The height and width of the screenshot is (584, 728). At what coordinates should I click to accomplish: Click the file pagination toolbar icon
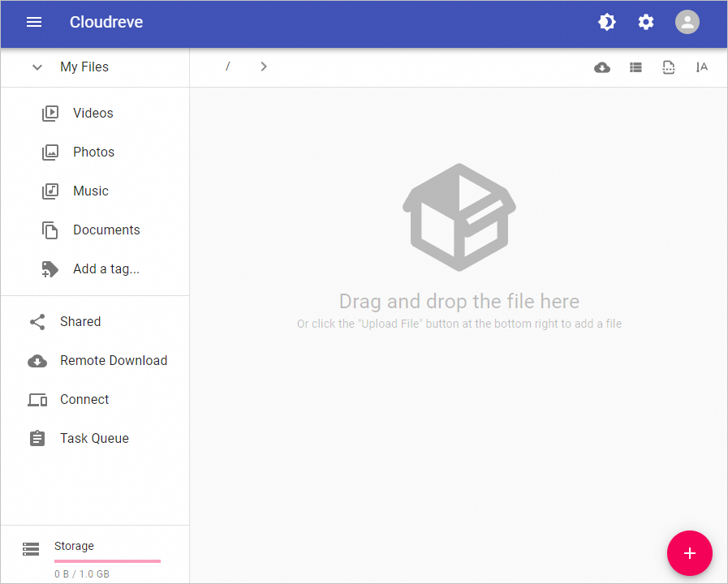click(x=669, y=67)
